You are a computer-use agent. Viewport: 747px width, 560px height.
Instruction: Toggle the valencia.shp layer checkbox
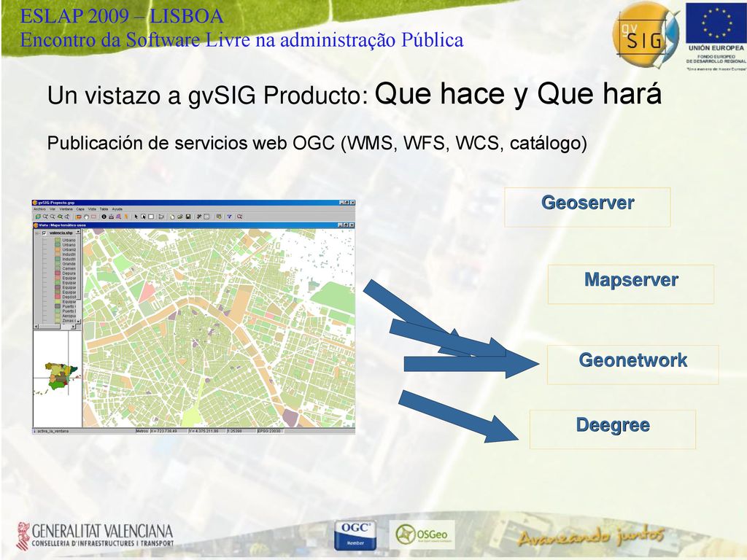[x=44, y=233]
